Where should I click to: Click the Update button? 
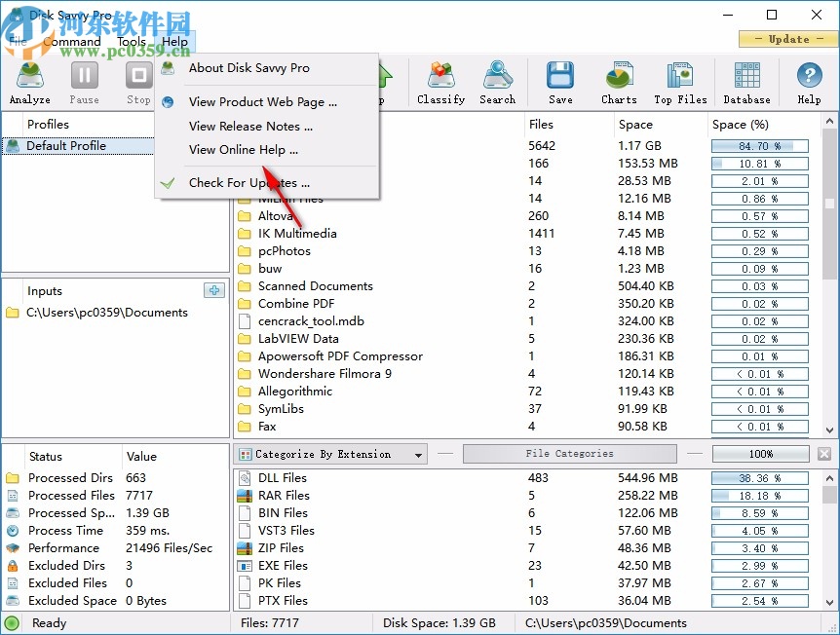(787, 39)
